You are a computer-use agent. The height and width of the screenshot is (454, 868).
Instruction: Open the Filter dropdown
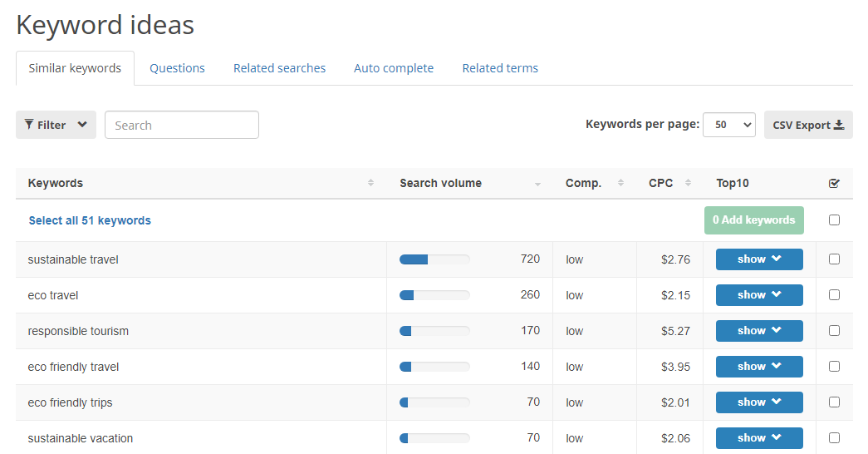[x=56, y=125]
